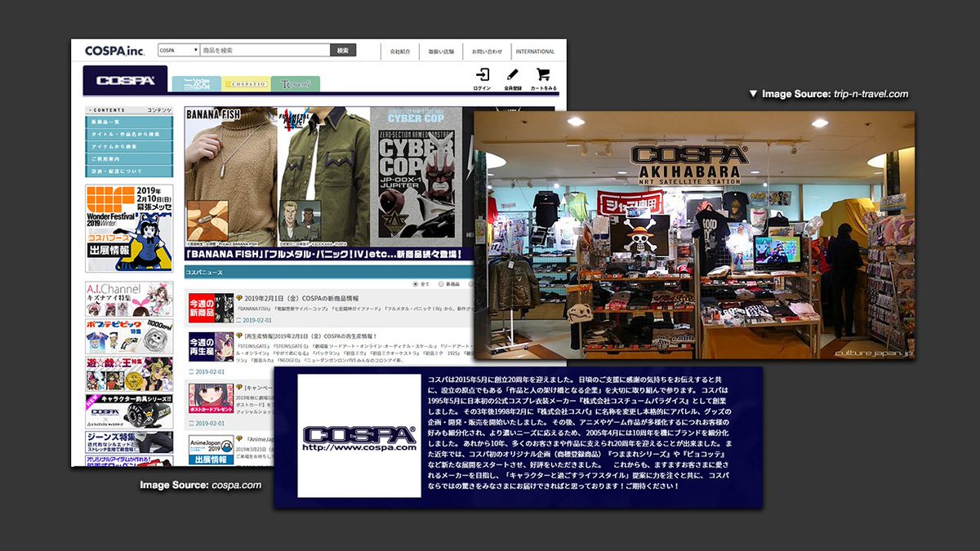Click the Wonder Festival 2019 Winter banner
The height and width of the screenshot is (551, 980).
[x=129, y=228]
